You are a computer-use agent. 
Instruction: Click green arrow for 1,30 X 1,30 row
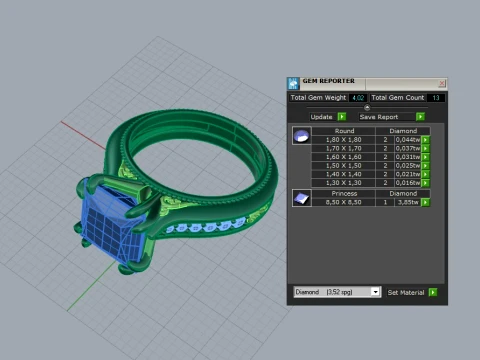click(426, 183)
